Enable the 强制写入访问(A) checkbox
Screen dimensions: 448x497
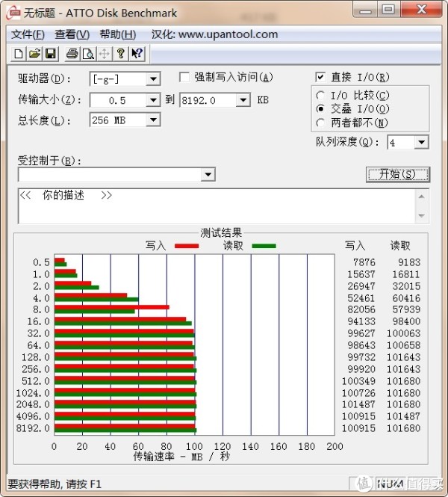pos(184,77)
